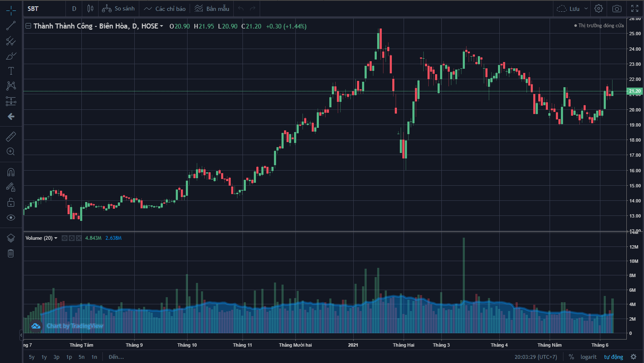This screenshot has width=644, height=363.
Task: Open the candlestick chart style selector
Action: click(x=90, y=8)
